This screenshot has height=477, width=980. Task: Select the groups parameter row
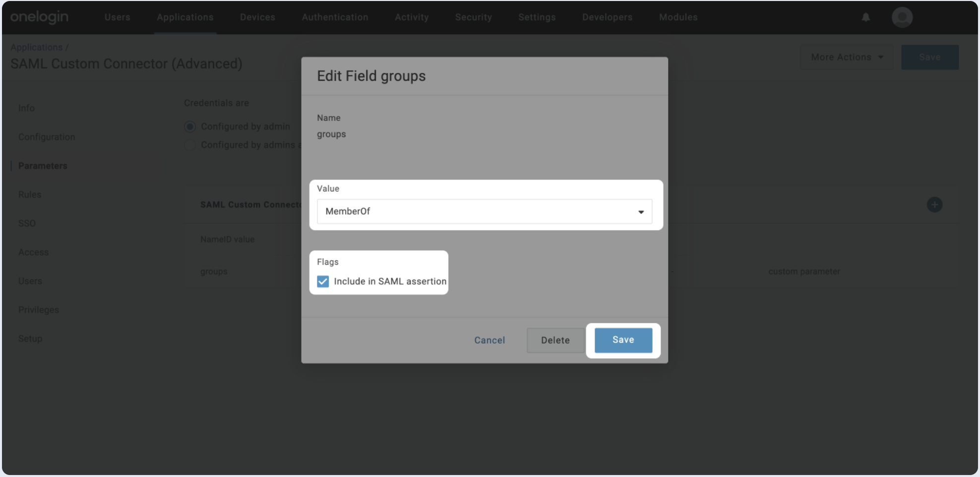(x=214, y=272)
